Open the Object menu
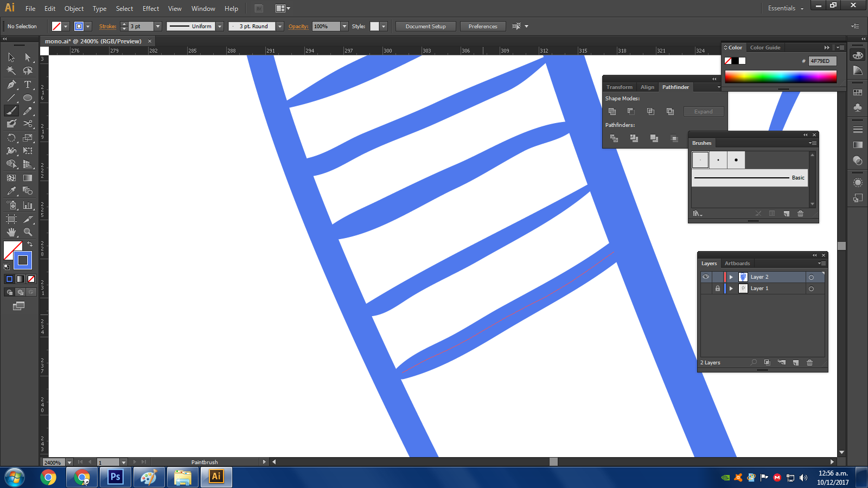The width and height of the screenshot is (868, 488). tap(74, 9)
